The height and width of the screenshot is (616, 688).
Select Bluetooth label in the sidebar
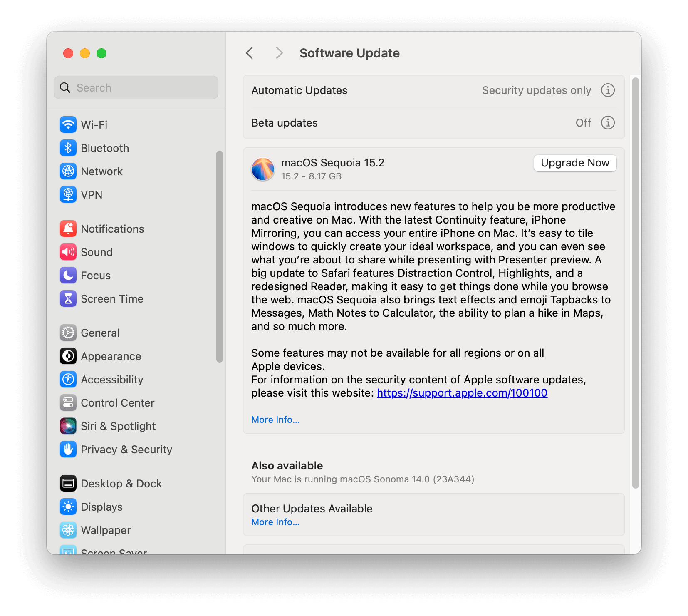coord(105,148)
